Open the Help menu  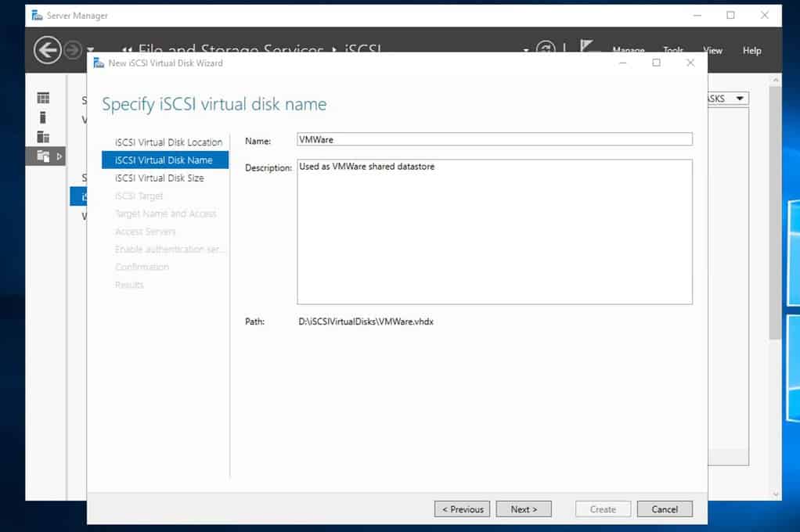pos(751,51)
